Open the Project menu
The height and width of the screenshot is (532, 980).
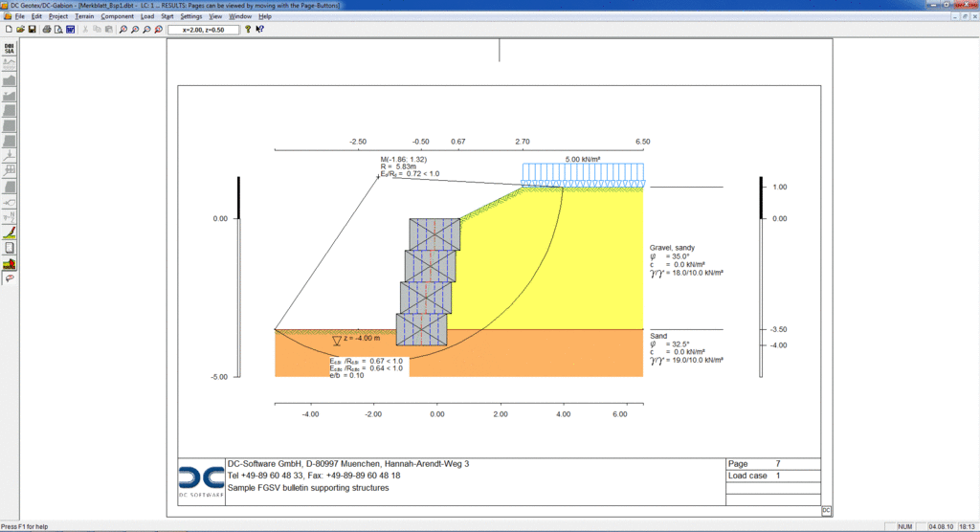pos(58,16)
